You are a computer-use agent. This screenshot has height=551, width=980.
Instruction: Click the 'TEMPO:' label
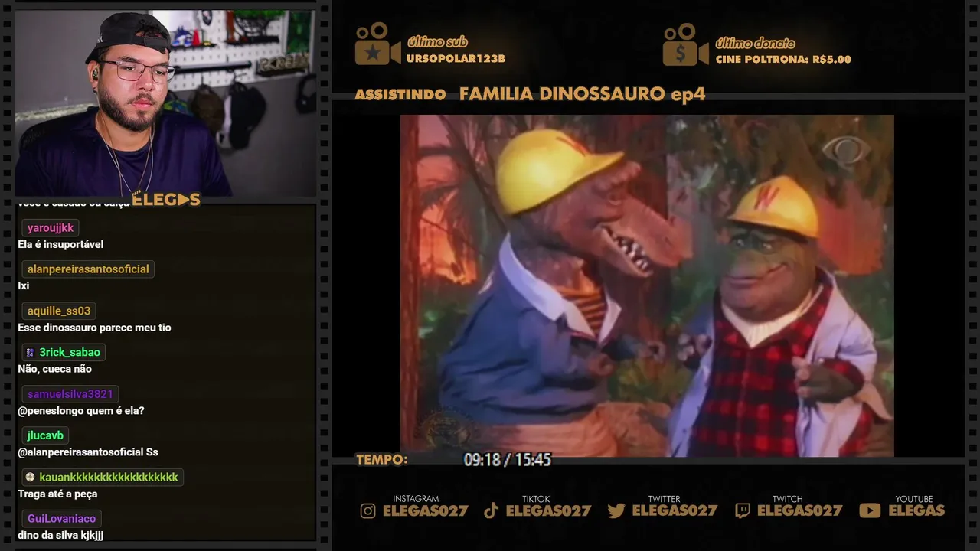click(382, 460)
